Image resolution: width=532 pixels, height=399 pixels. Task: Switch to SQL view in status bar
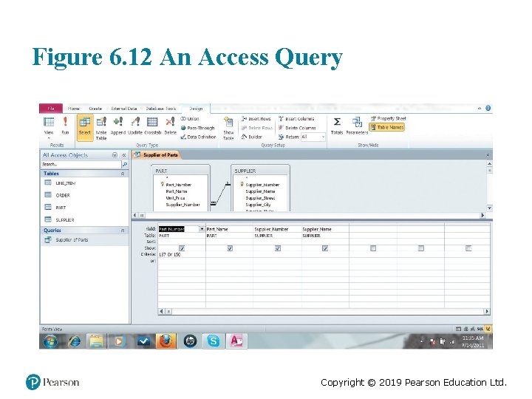point(480,329)
